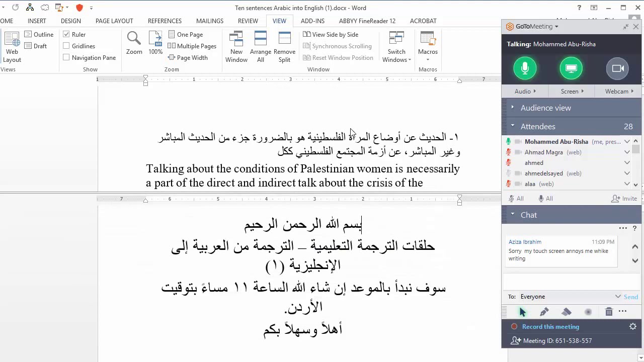Expand the Audio options
This screenshot has height=362, width=644.
click(x=525, y=92)
